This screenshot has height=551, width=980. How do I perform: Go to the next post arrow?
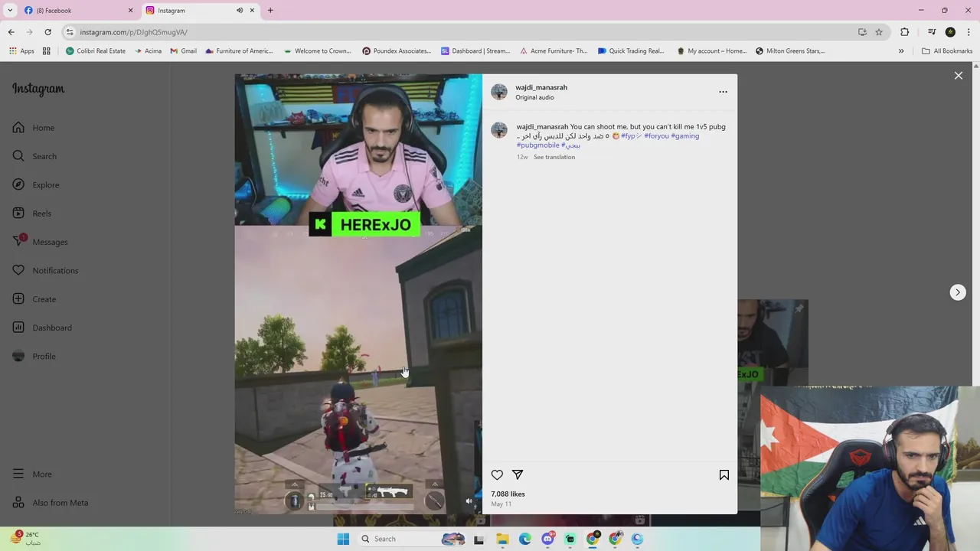point(958,292)
